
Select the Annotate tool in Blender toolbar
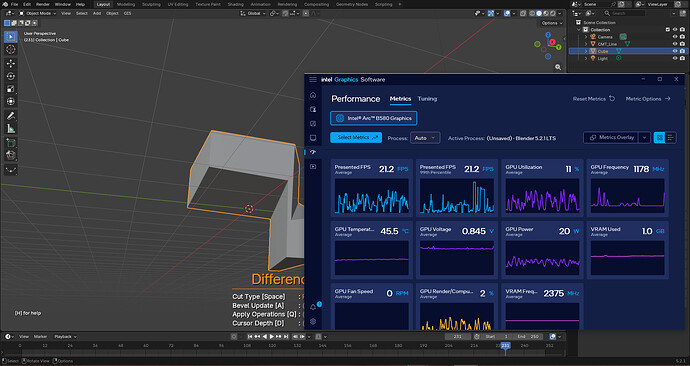pyautogui.click(x=11, y=116)
